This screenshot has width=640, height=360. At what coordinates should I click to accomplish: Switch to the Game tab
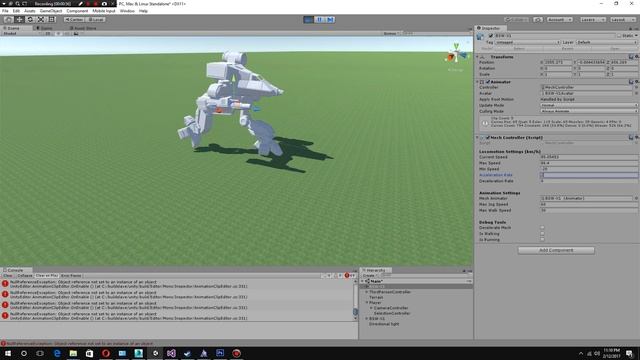click(x=44, y=28)
